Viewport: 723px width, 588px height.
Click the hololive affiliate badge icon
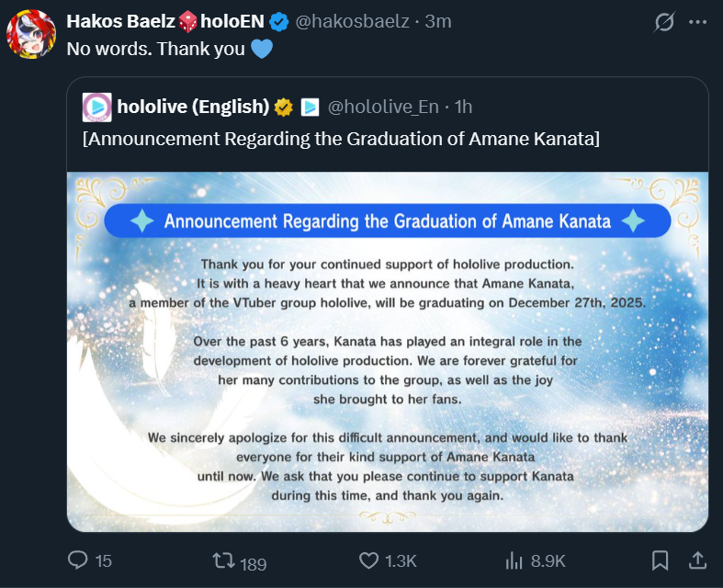[310, 107]
